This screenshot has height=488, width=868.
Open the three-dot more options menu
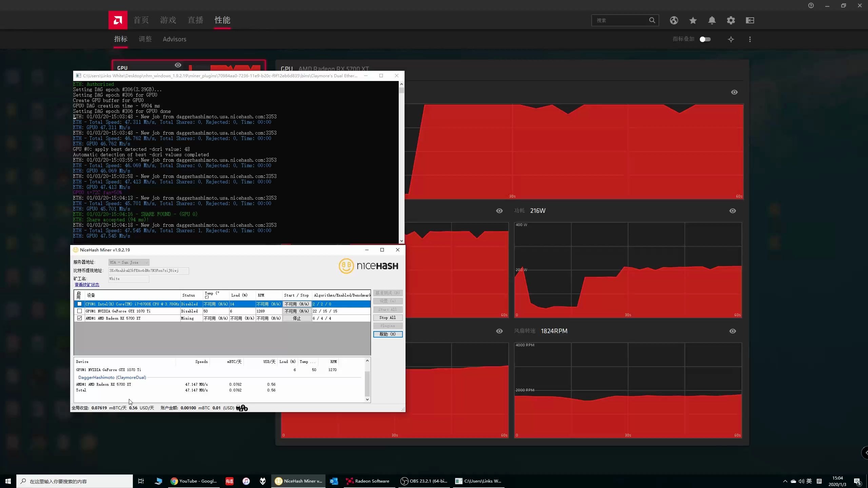[x=750, y=39]
